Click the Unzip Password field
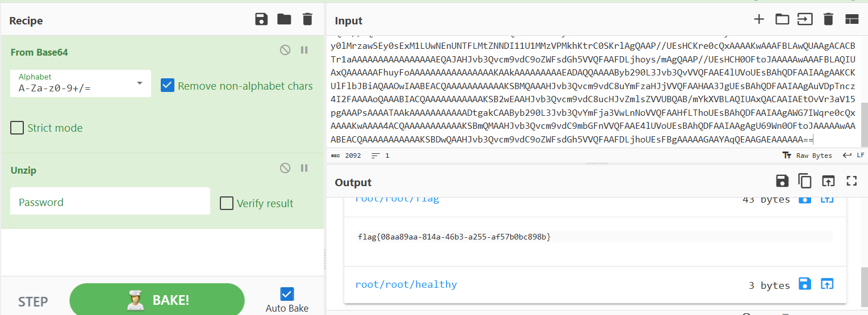 (x=110, y=202)
